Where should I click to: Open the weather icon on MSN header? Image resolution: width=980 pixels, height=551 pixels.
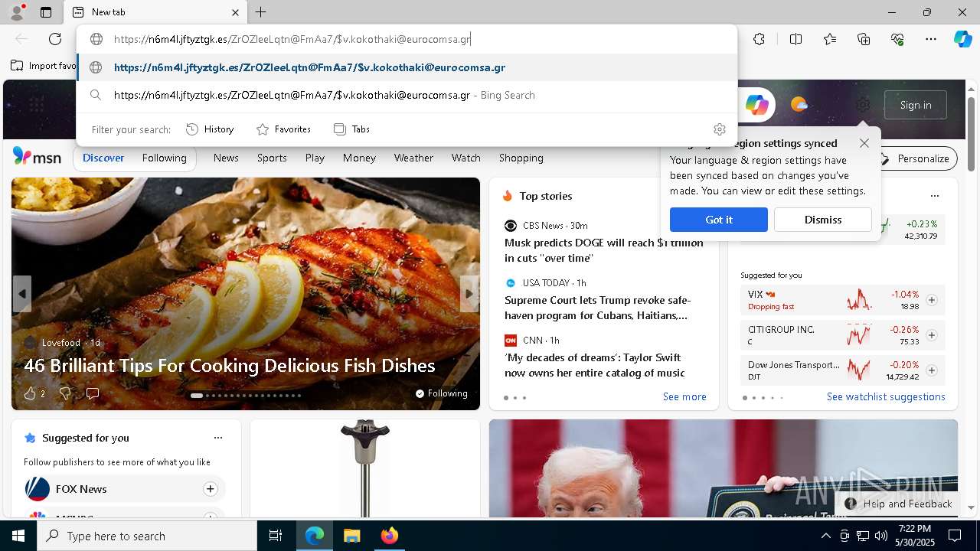coord(799,105)
